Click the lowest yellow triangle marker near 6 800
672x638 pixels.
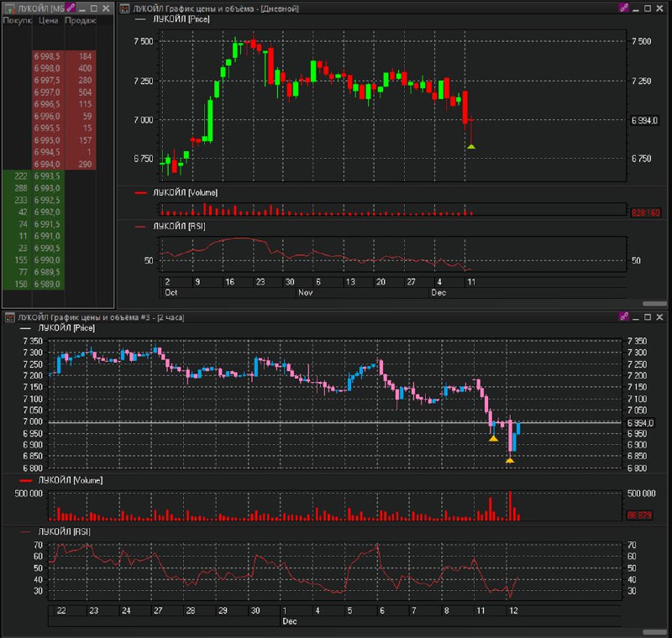[510, 460]
